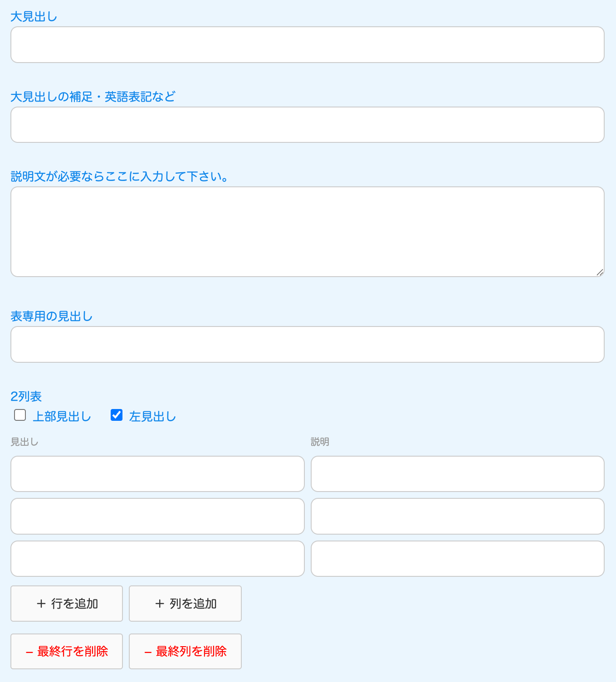Click the red − 最終列を削除 button
This screenshot has height=682, width=616.
tap(185, 651)
